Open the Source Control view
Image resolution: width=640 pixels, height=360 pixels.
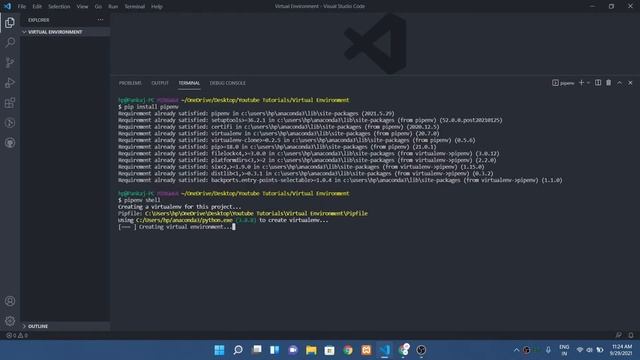point(10,62)
